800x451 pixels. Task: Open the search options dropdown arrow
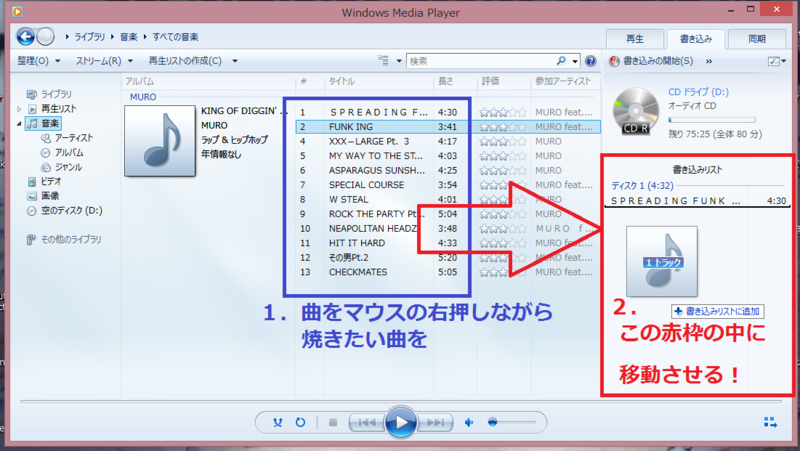coord(575,61)
